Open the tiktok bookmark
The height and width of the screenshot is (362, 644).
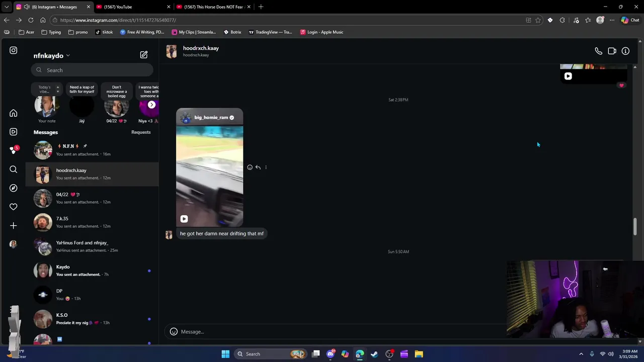pos(104,32)
